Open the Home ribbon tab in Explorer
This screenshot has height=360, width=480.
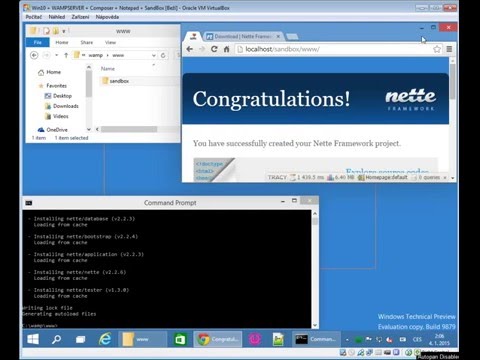coord(62,42)
